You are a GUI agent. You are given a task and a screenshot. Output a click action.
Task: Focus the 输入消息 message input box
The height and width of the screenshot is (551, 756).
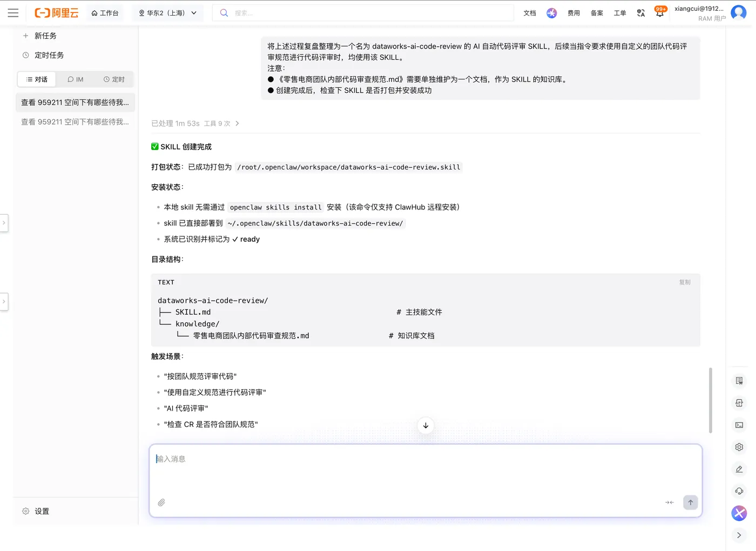click(x=426, y=480)
